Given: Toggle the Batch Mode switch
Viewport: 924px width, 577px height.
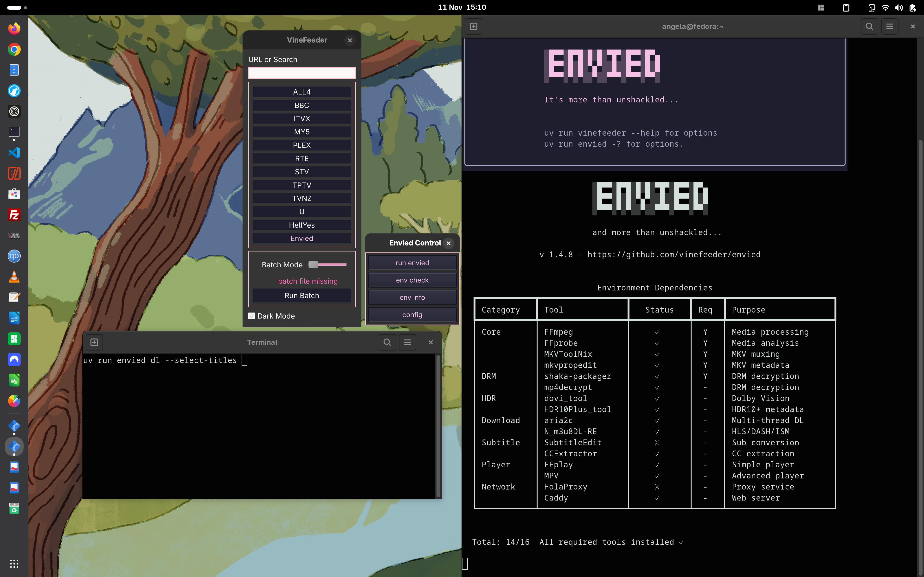Looking at the screenshot, I should [x=327, y=264].
